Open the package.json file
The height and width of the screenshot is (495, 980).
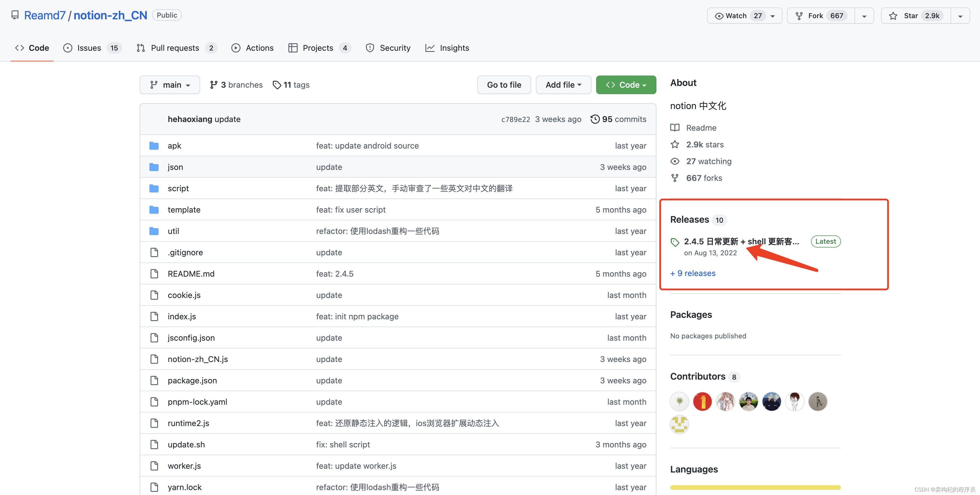coord(192,380)
